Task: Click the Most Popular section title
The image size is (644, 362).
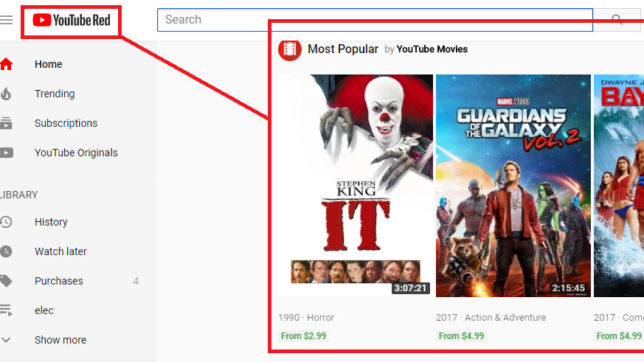Action: pyautogui.click(x=343, y=49)
